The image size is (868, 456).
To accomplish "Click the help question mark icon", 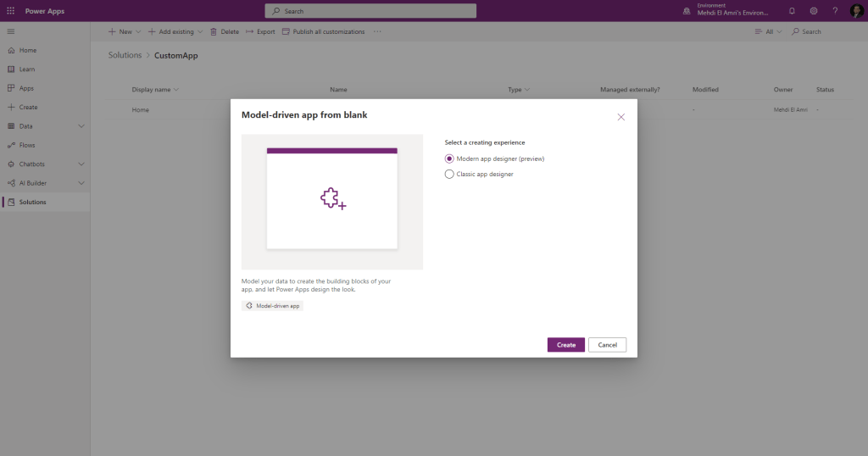I will pyautogui.click(x=835, y=11).
